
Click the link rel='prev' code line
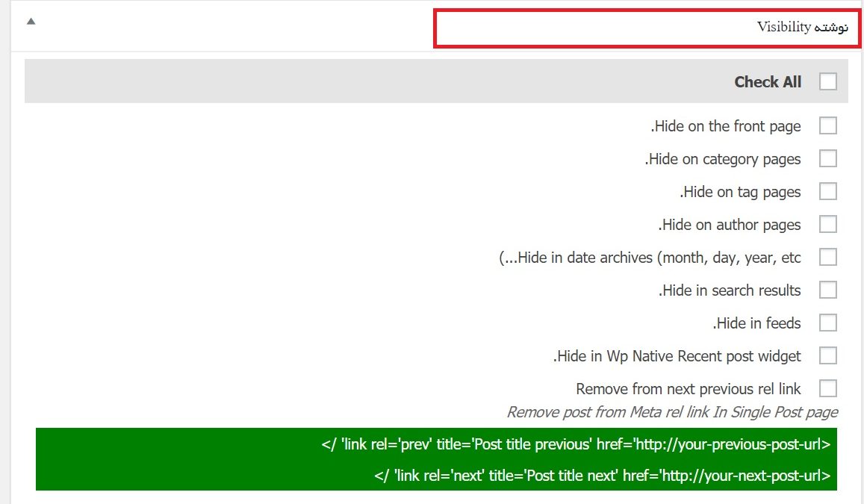tap(576, 444)
